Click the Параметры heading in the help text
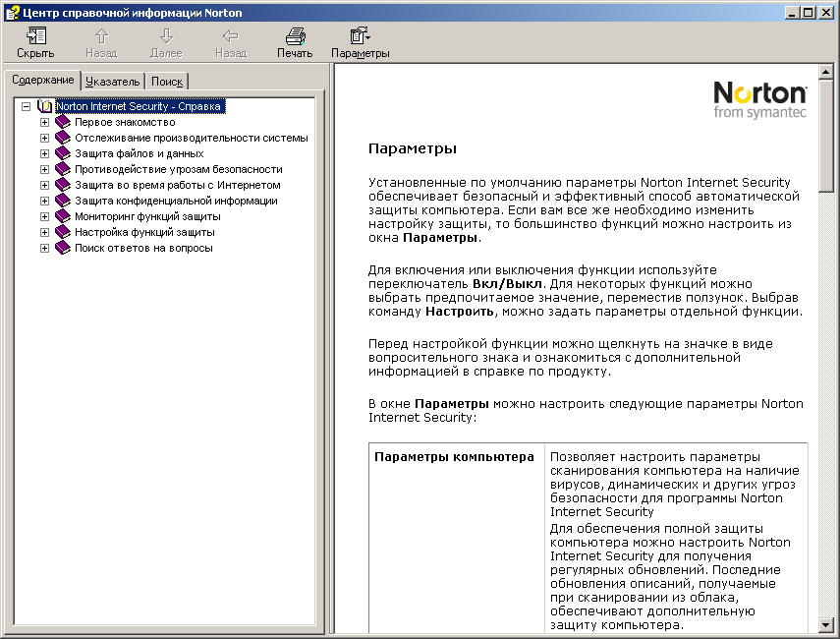The height and width of the screenshot is (639, 840). (x=413, y=148)
